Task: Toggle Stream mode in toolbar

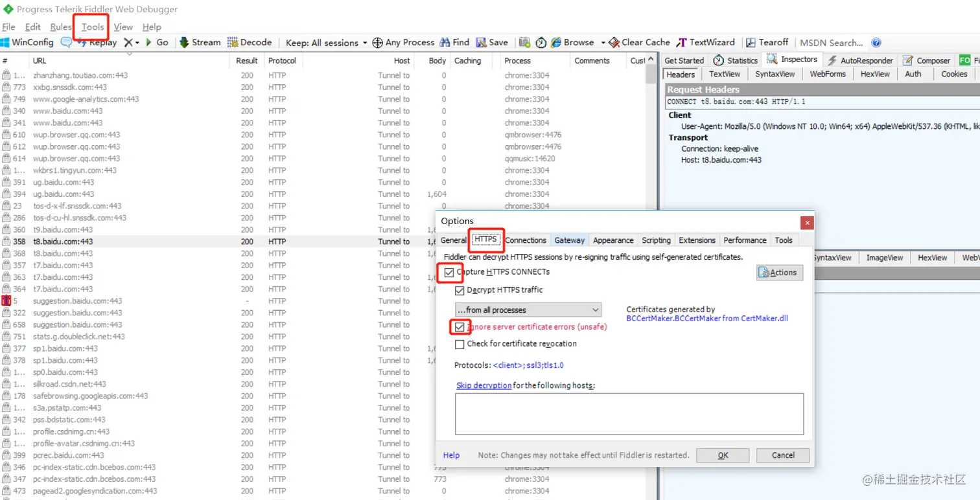Action: [x=200, y=42]
